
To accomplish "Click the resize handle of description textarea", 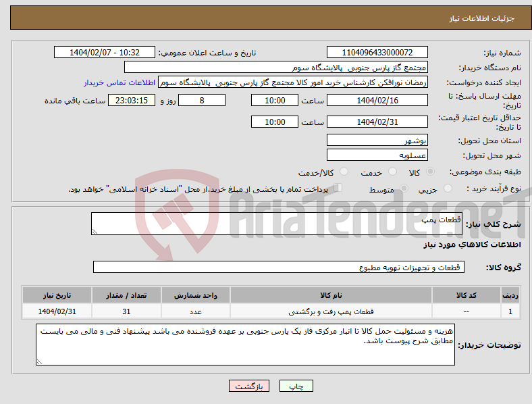I will (95, 232).
